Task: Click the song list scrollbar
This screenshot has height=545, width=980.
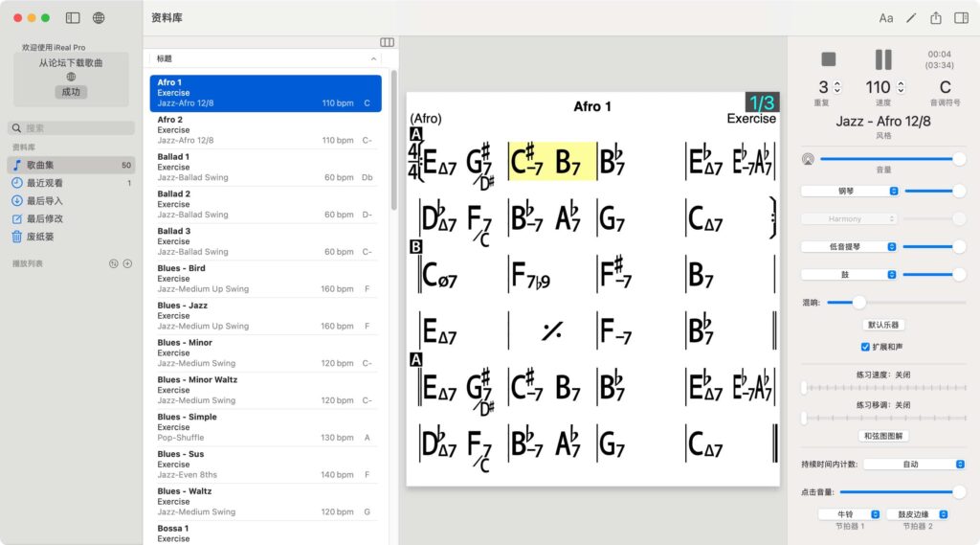Action: point(393,140)
